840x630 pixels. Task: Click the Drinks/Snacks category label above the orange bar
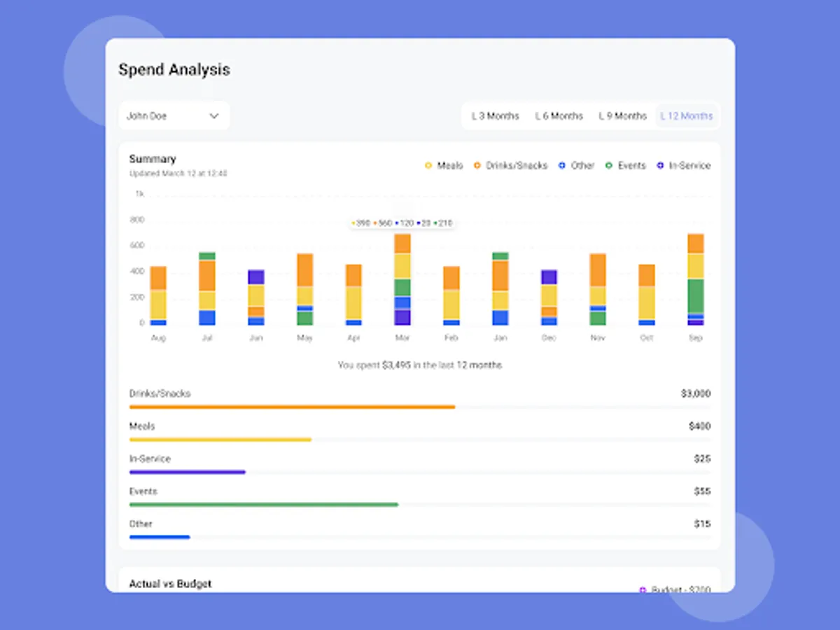[160, 393]
